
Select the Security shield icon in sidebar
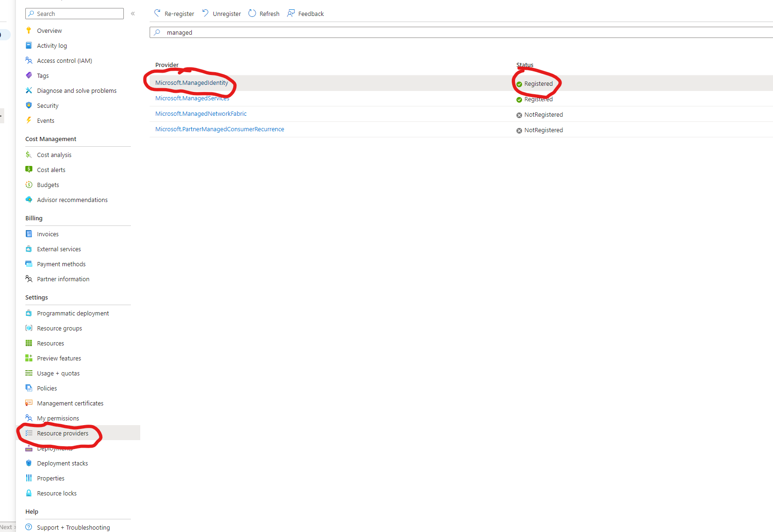[29, 105]
